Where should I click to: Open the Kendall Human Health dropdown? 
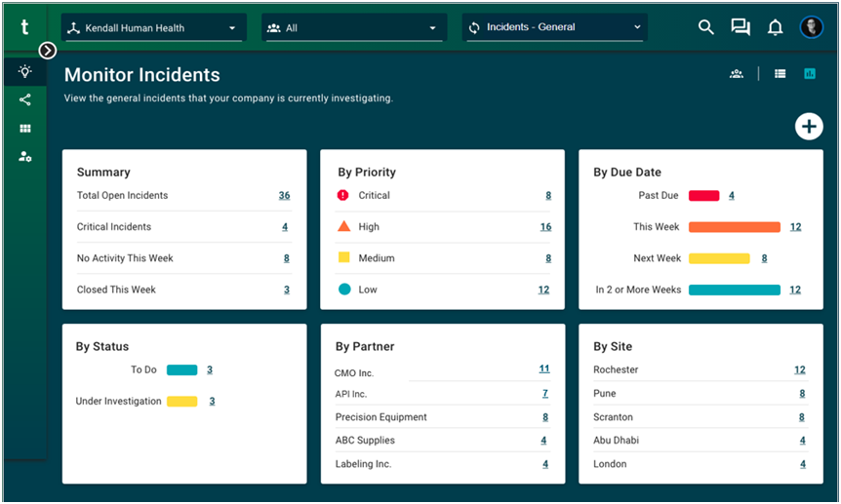coord(153,28)
